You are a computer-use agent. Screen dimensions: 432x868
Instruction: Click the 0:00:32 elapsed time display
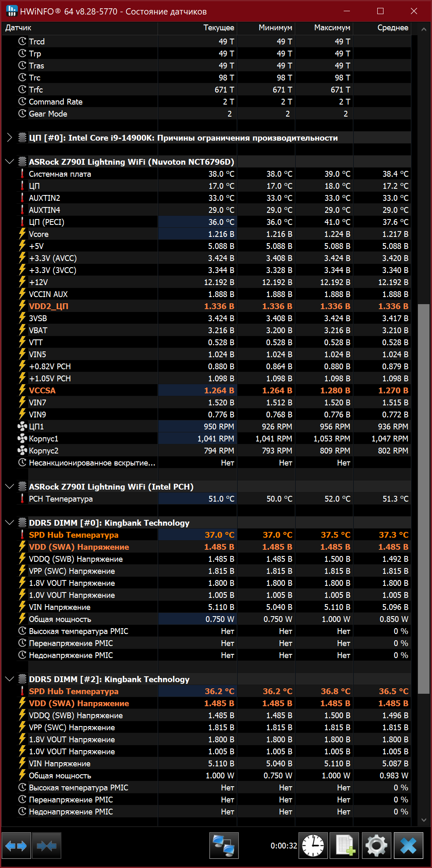pos(284,846)
